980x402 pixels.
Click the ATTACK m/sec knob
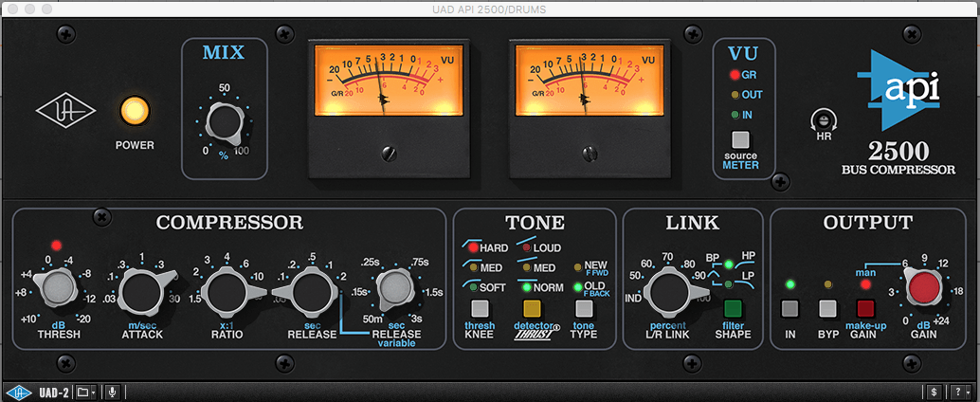pyautogui.click(x=143, y=291)
